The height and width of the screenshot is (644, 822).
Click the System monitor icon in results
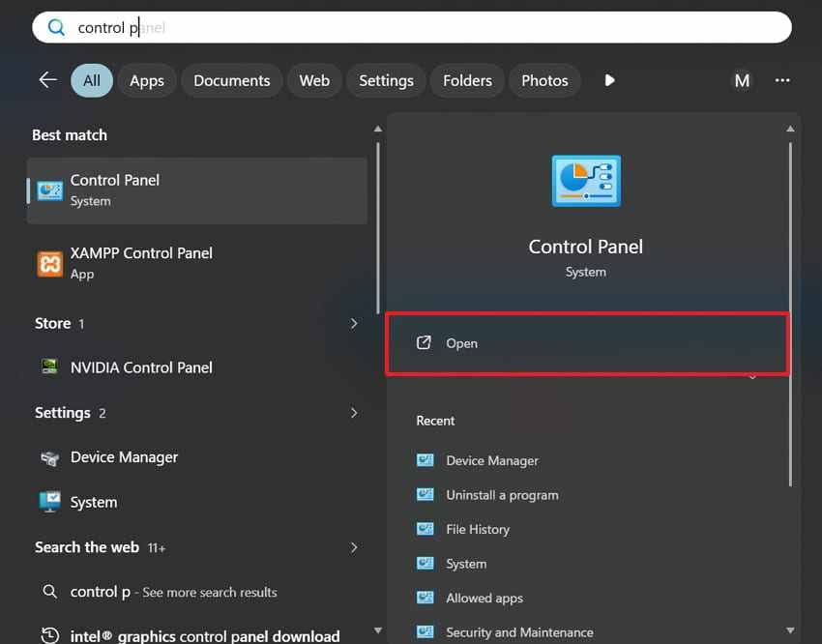click(49, 502)
